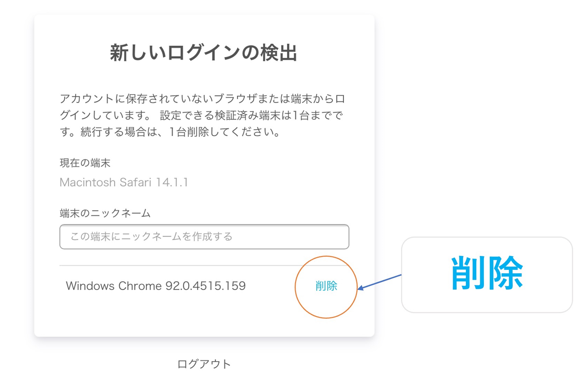The height and width of the screenshot is (392, 585).
Task: Click the word Safari in the current device
Action: point(135,182)
